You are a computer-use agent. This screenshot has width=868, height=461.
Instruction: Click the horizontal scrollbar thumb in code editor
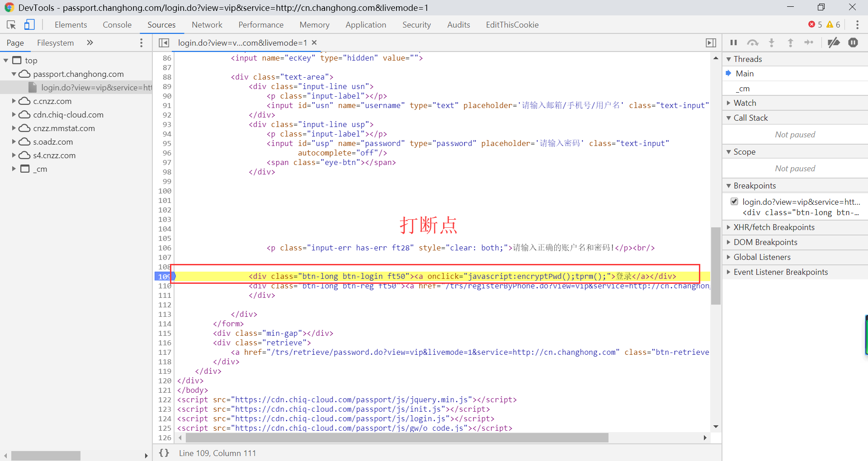click(397, 437)
